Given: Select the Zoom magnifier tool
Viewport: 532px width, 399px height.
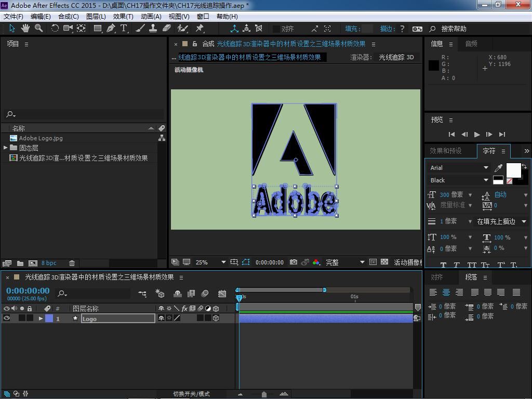Looking at the screenshot, I should tap(39, 29).
